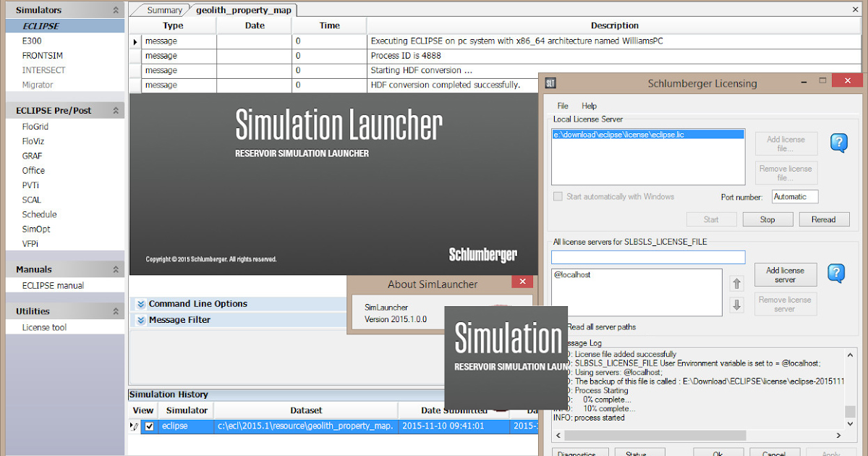Viewport: 868px width, 456px height.
Task: Click the pencil icon in the Simulation History row
Action: coord(135,426)
